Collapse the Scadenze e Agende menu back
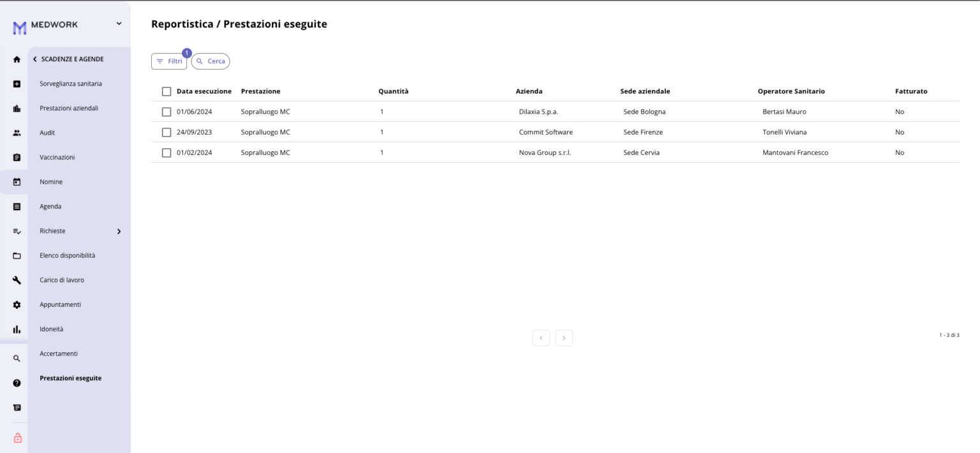 point(35,59)
